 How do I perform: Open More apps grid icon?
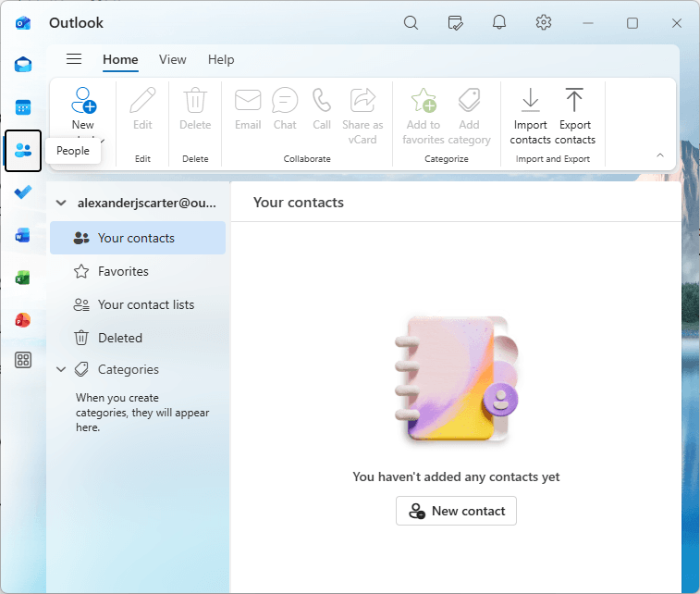tap(23, 360)
